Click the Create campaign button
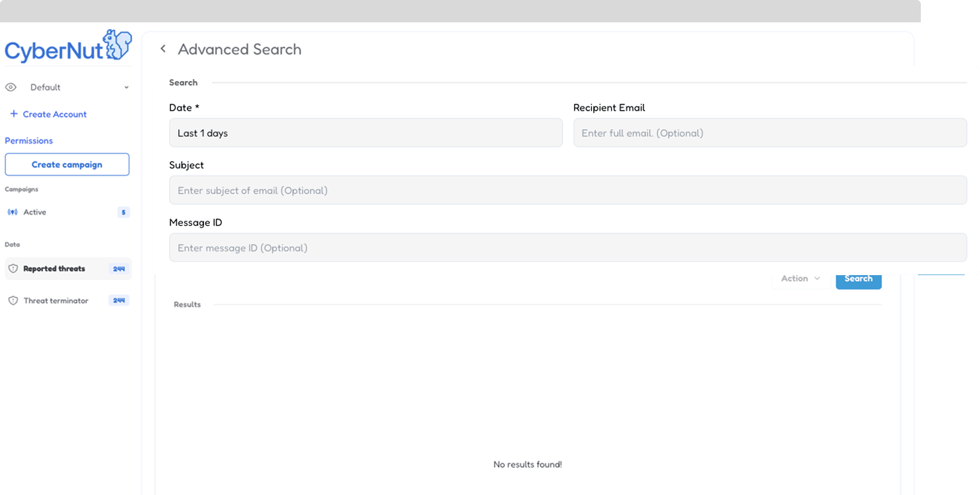 [67, 165]
